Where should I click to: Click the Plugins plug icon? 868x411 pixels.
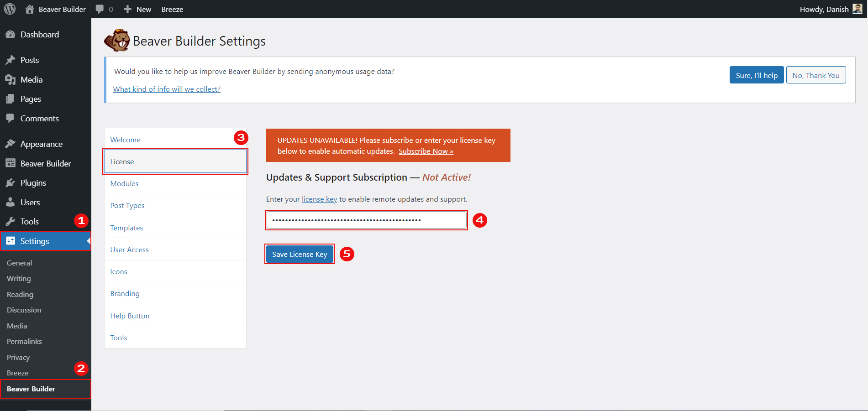pos(10,183)
